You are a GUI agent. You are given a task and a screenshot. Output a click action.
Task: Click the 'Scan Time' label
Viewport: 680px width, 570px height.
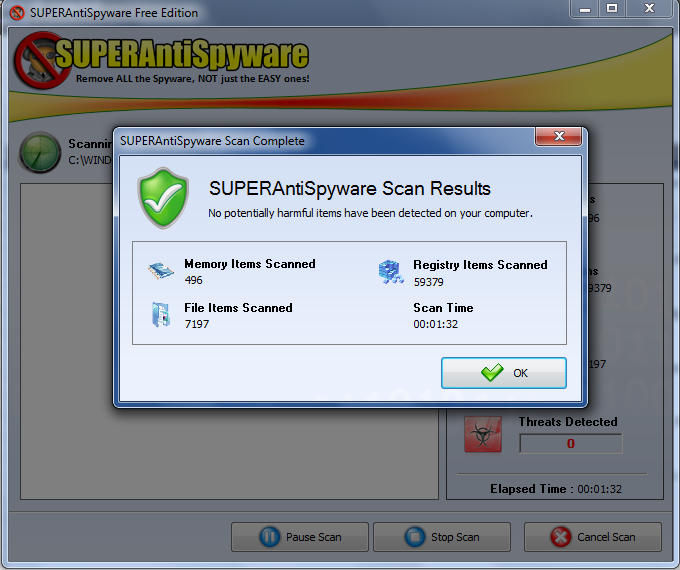click(443, 308)
